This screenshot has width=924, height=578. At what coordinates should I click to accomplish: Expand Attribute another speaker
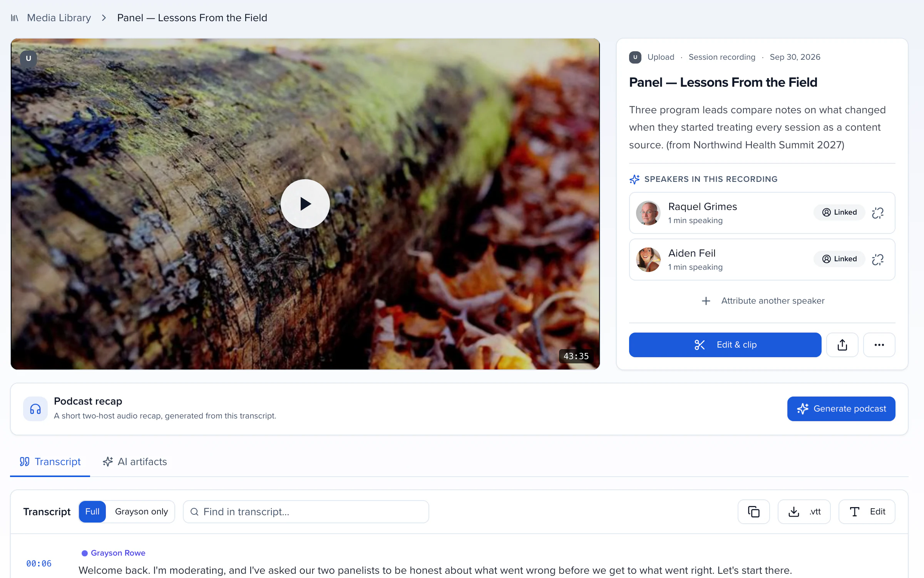762,301
